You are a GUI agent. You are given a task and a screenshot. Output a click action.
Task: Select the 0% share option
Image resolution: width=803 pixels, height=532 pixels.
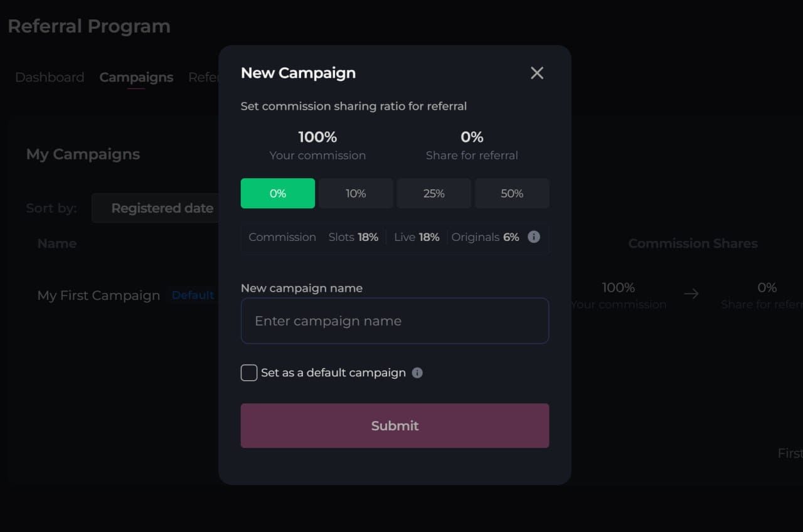tap(278, 193)
